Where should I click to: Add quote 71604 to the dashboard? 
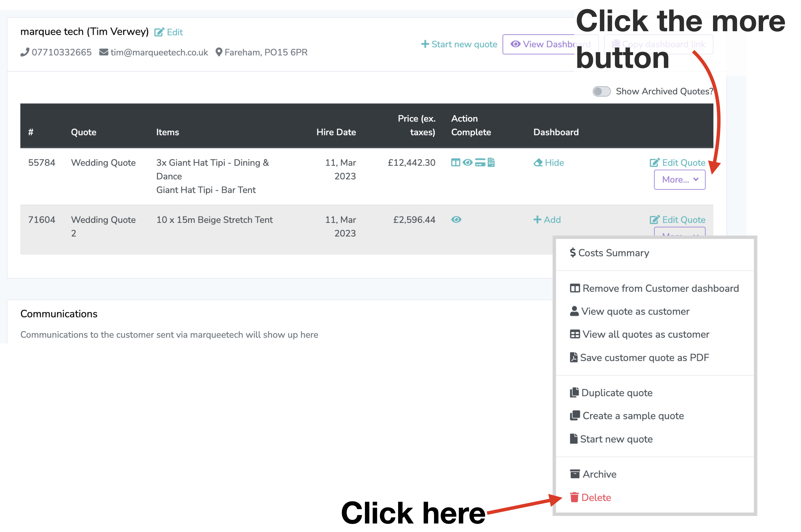coord(547,220)
